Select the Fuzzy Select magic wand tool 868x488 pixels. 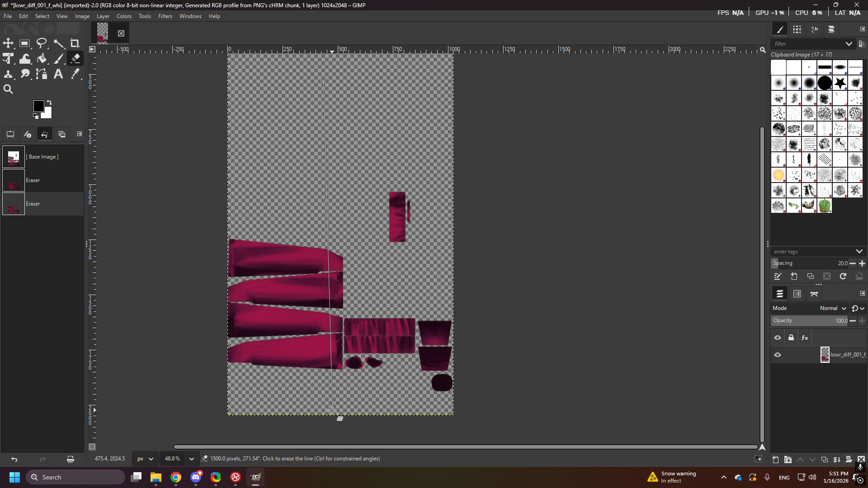pyautogui.click(x=59, y=43)
